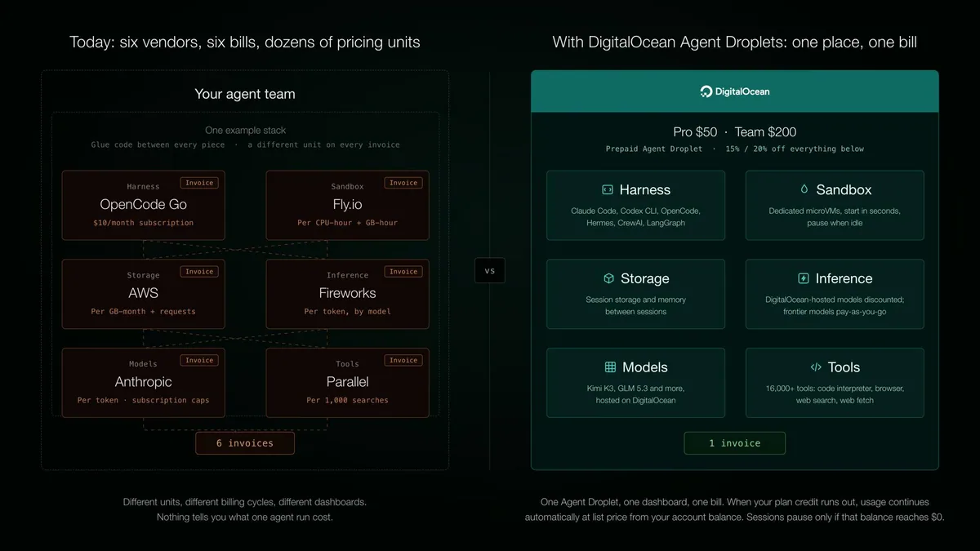Viewport: 980px width, 551px height.
Task: Click the Invoice tag on Fly.io card
Action: coord(403,183)
